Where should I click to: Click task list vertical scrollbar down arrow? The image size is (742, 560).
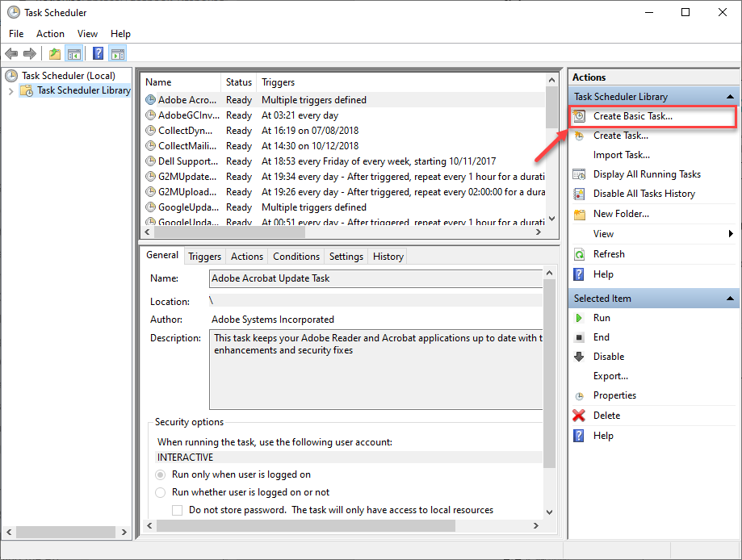click(551, 219)
